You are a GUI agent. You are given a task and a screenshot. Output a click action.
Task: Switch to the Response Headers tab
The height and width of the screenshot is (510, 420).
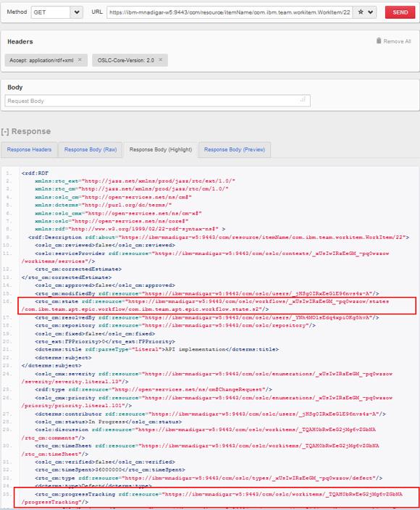[x=29, y=150]
